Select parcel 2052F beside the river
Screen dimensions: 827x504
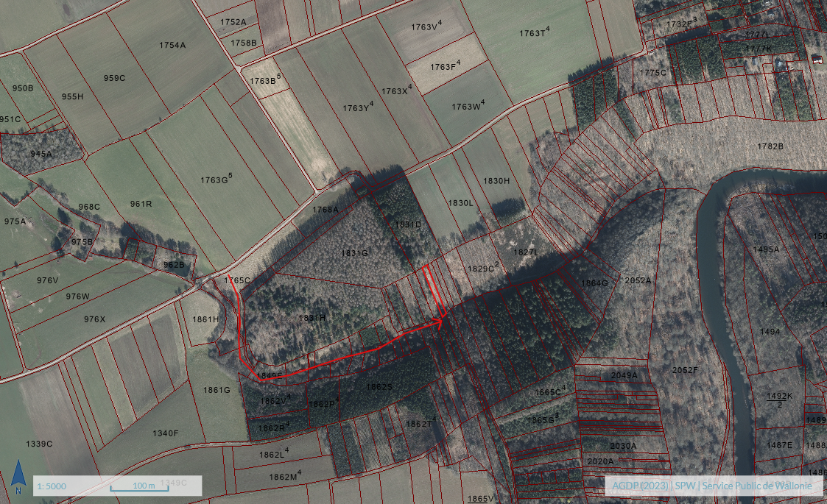(x=685, y=370)
